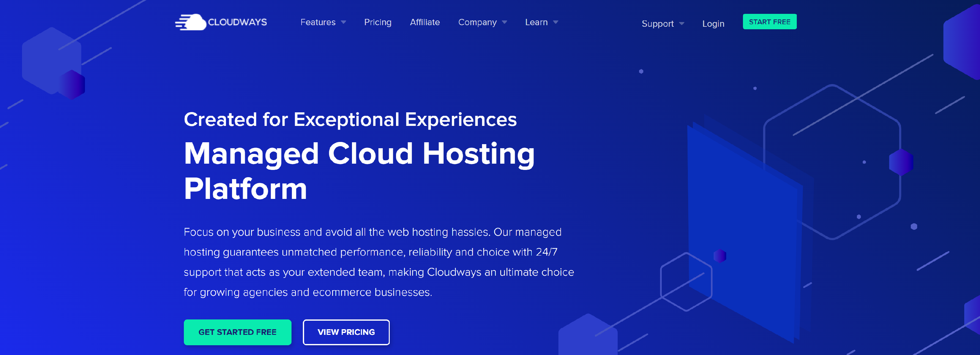Expand the Features dropdown arrow
This screenshot has width=980, height=355.
pyautogui.click(x=343, y=22)
